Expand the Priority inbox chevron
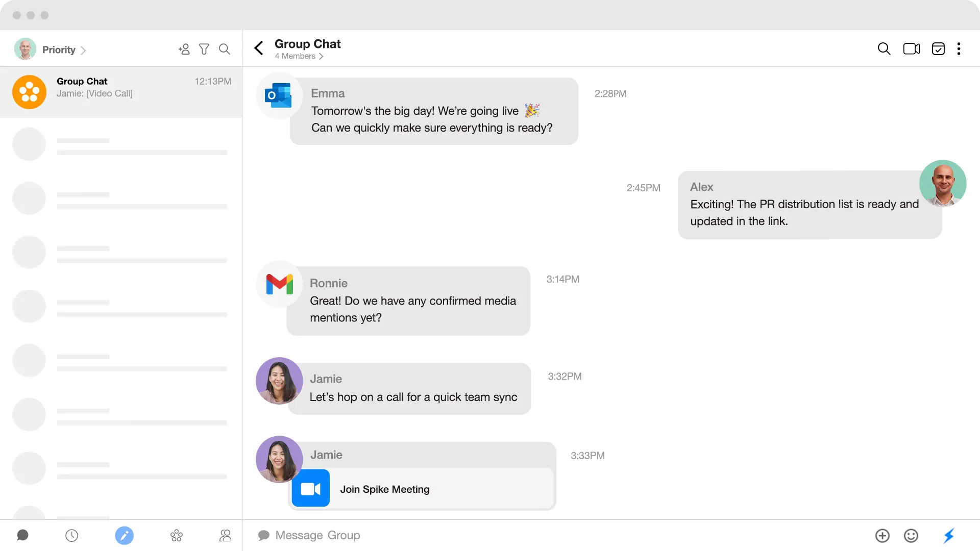Screen dimensions: 980x551 83,50
